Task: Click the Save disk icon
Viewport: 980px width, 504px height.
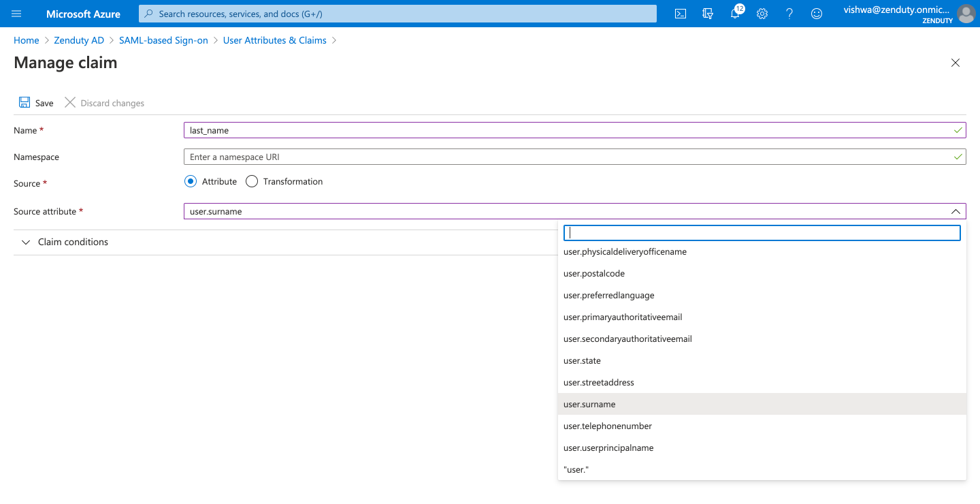Action: (24, 102)
